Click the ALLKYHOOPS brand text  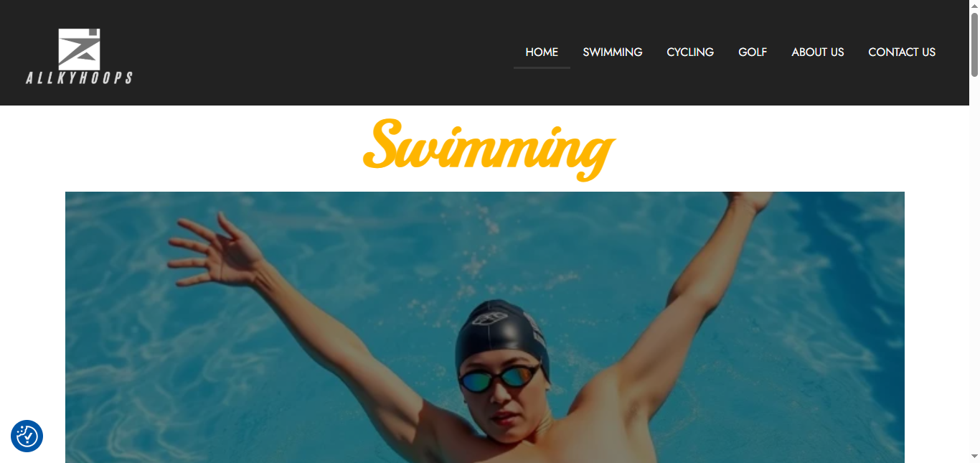79,78
